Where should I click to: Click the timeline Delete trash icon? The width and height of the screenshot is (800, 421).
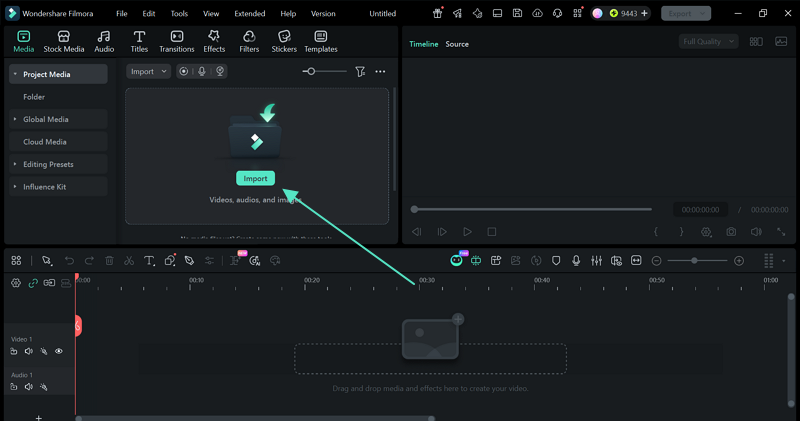(x=109, y=261)
